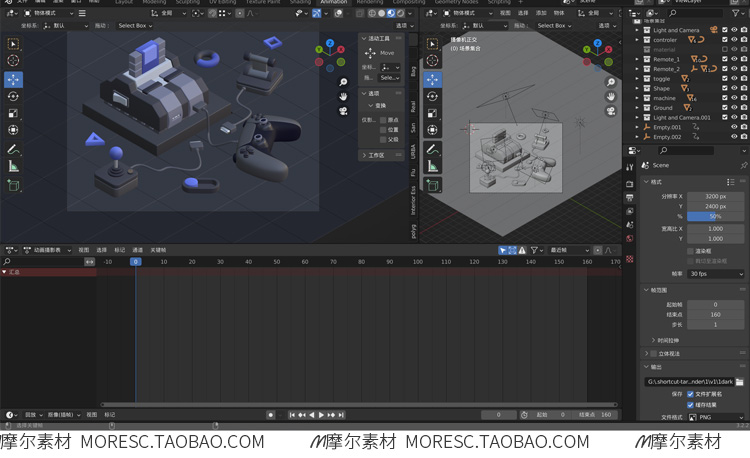750x458 pixels.
Task: Open the View Layer properties tab icon
Action: coord(630,211)
